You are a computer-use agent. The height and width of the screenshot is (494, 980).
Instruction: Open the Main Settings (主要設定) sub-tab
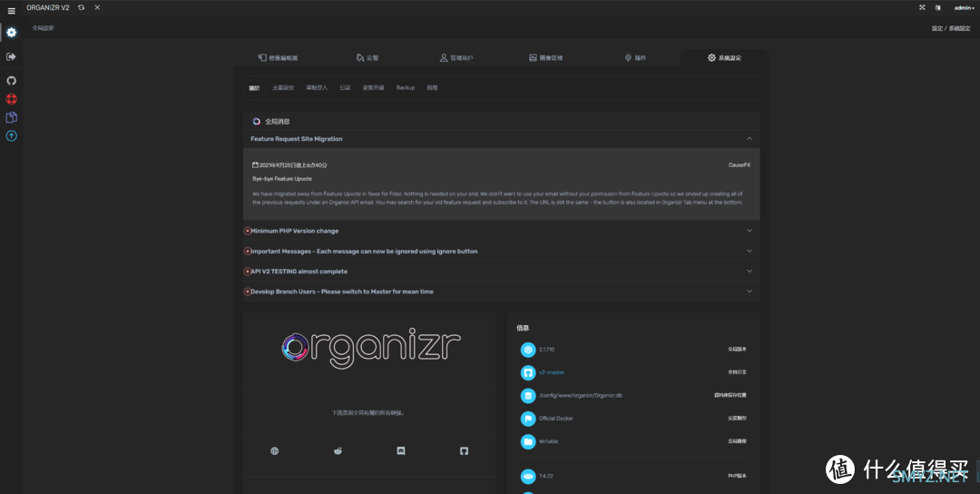point(283,88)
